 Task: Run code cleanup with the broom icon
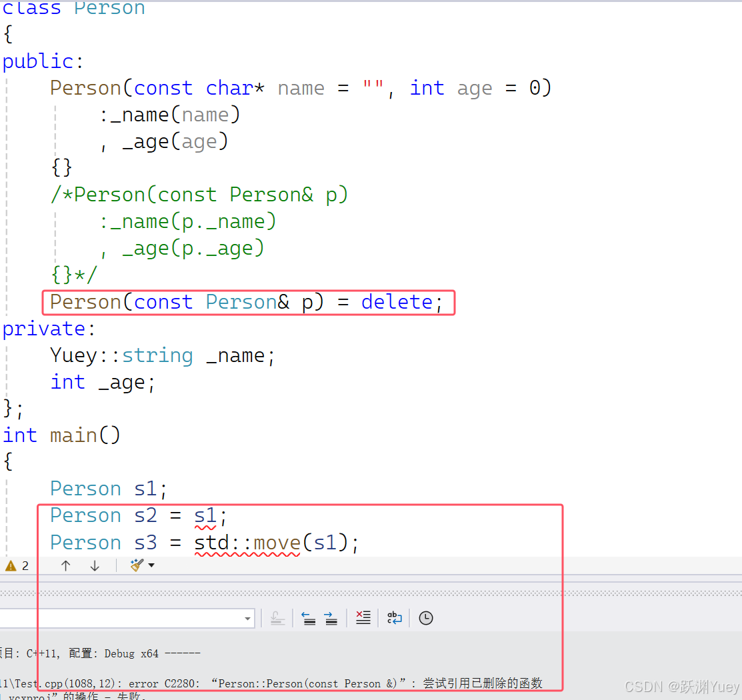point(137,565)
